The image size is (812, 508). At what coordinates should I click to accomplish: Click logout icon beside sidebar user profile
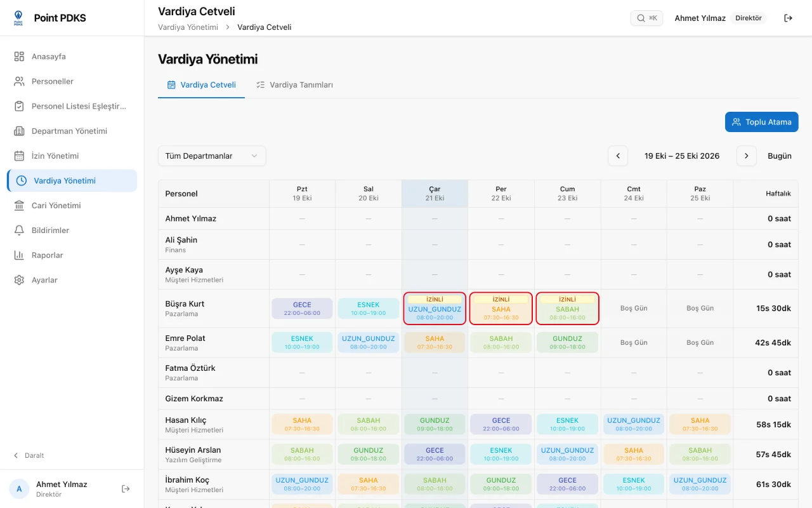click(x=126, y=488)
